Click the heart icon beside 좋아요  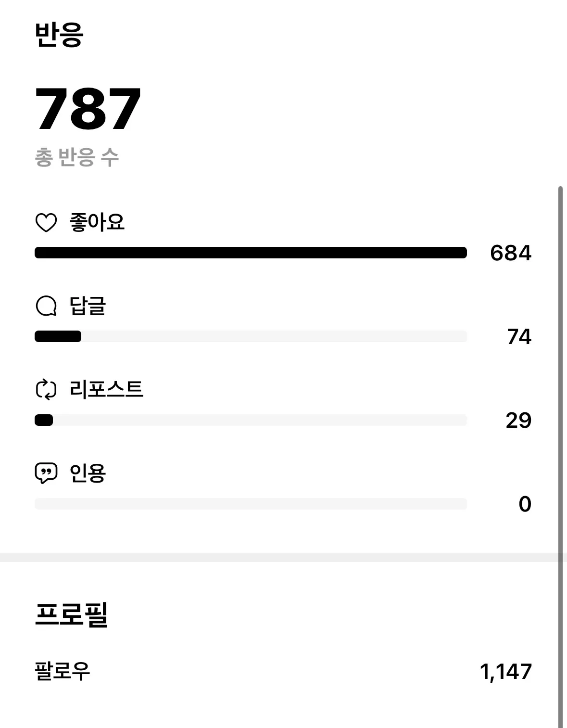[46, 223]
